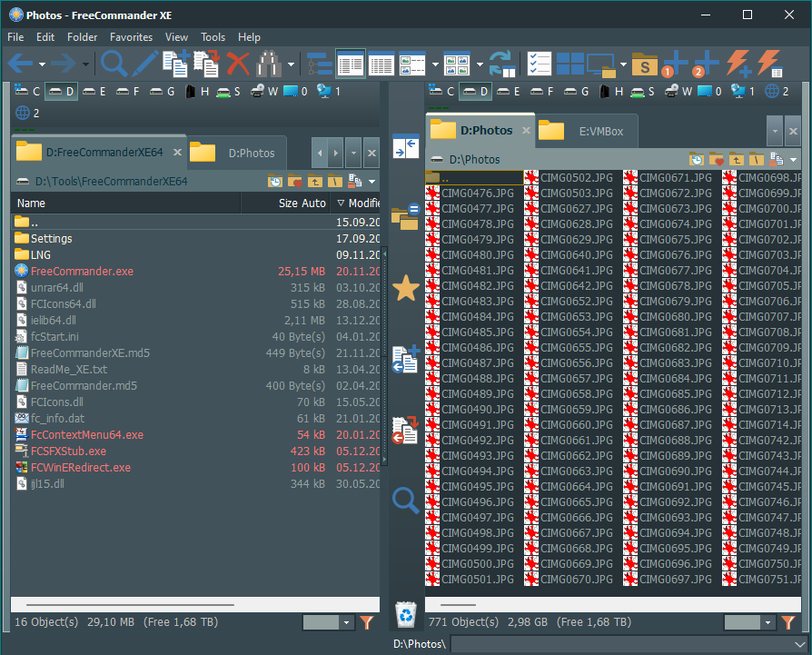Click the magnifier search icon in the top toolbar
Screen dimensions: 812x655
(x=114, y=64)
